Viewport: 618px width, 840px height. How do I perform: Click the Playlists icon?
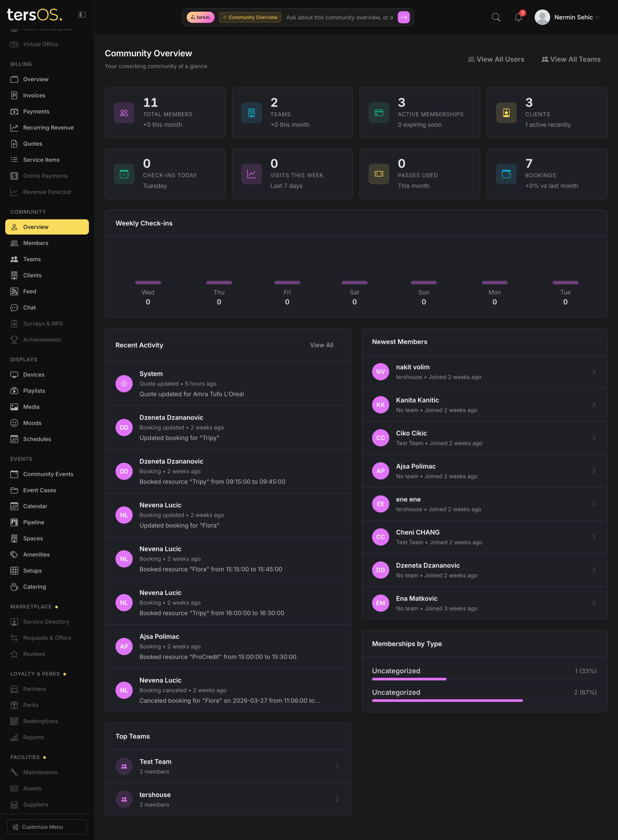pos(14,390)
